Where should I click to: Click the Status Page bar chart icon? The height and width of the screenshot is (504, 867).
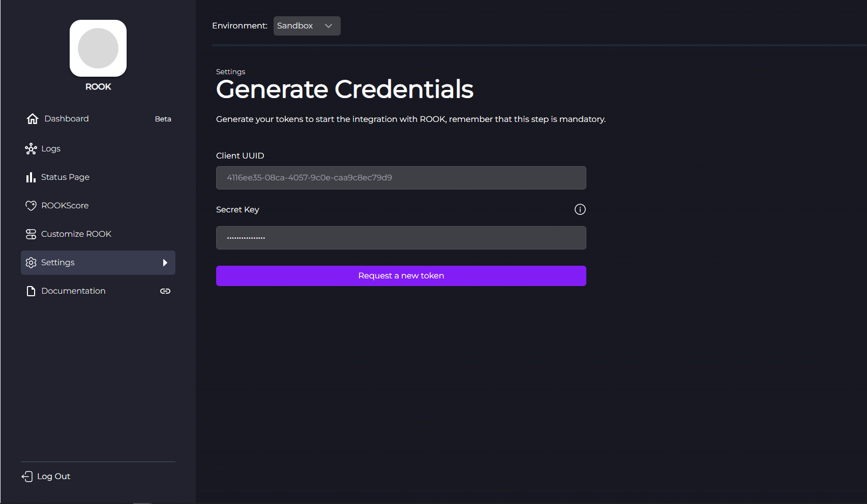tap(31, 177)
